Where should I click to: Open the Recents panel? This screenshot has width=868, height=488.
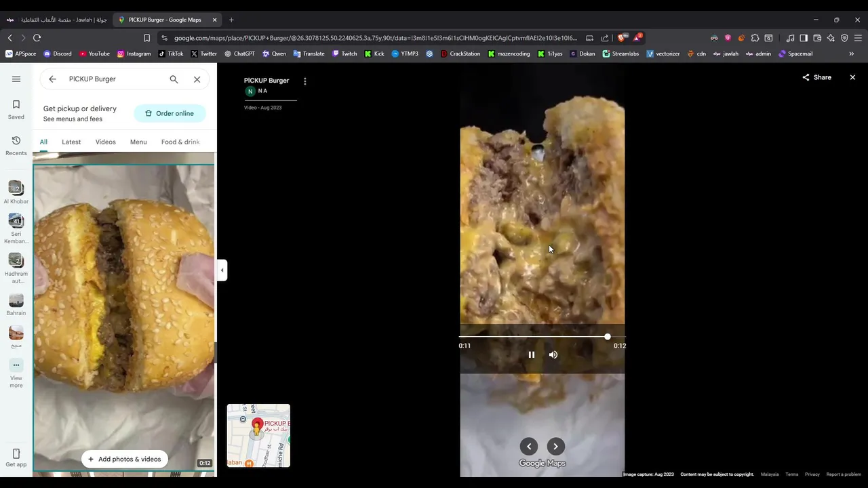tap(16, 145)
